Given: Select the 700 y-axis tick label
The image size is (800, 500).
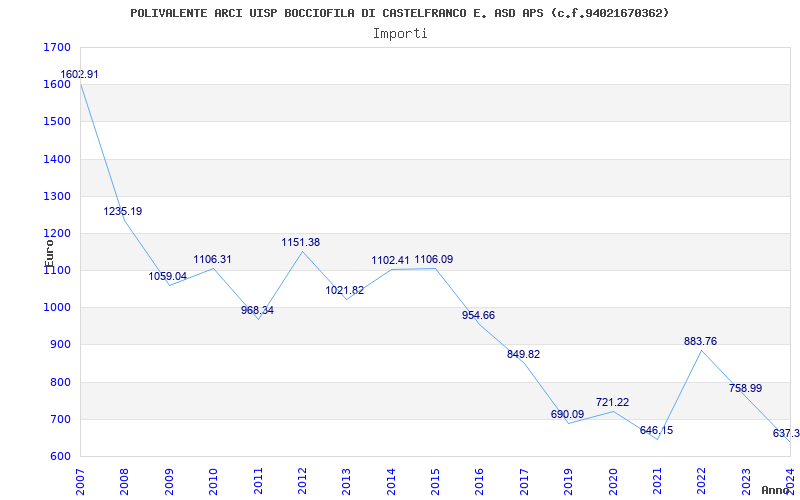Looking at the screenshot, I should pyautogui.click(x=60, y=419).
